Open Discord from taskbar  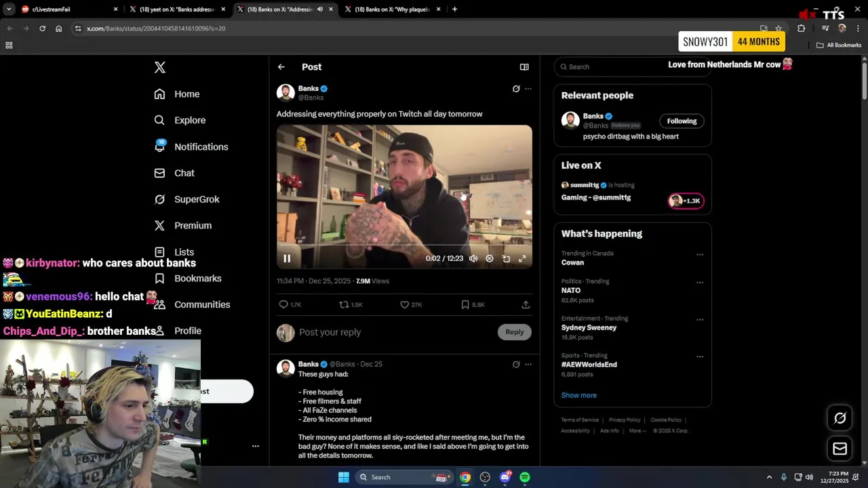click(505, 477)
